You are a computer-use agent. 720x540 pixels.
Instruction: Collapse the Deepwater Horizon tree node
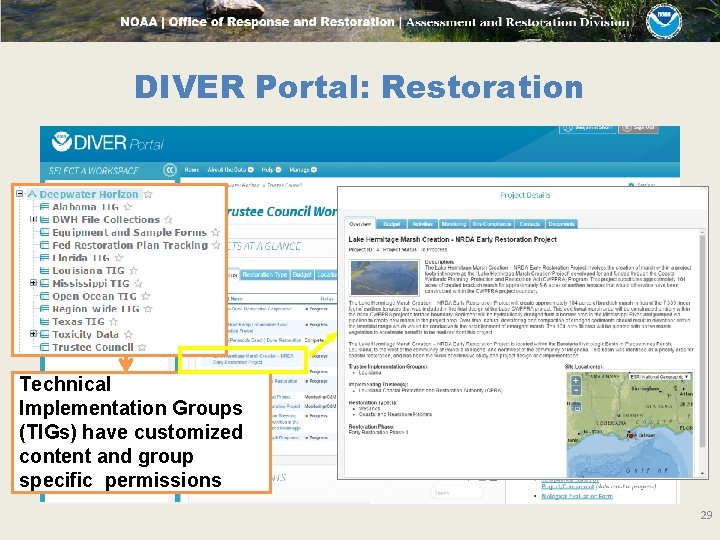[20, 193]
